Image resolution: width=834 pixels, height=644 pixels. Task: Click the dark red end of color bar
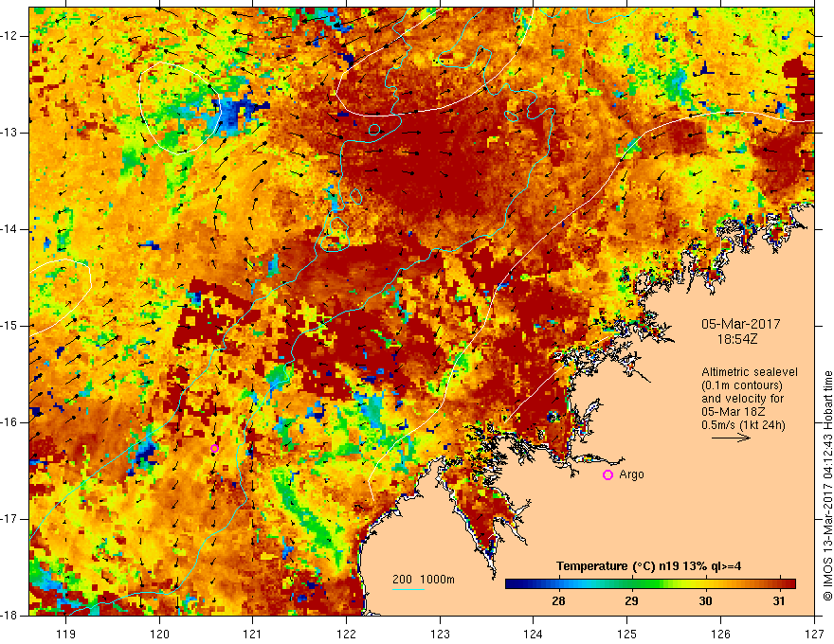pos(789,583)
